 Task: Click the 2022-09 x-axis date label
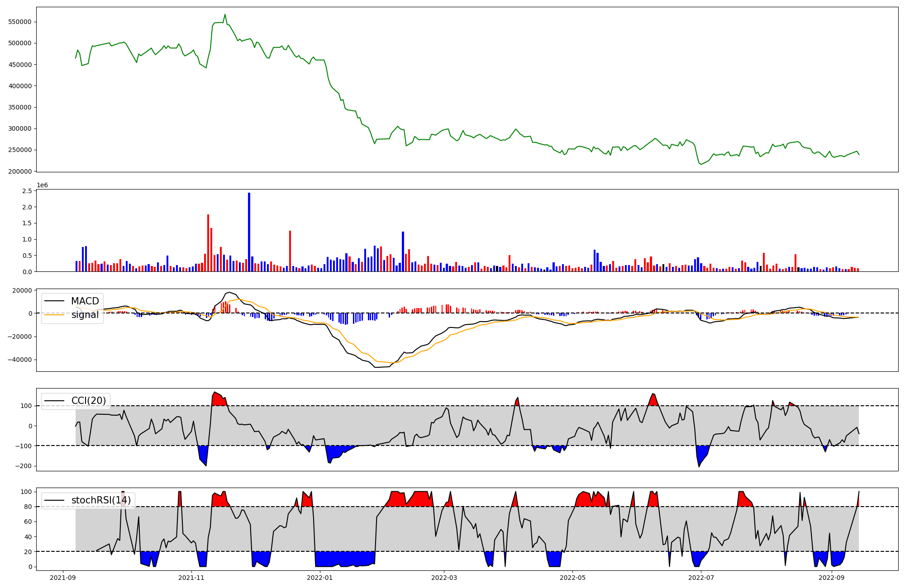click(x=832, y=578)
